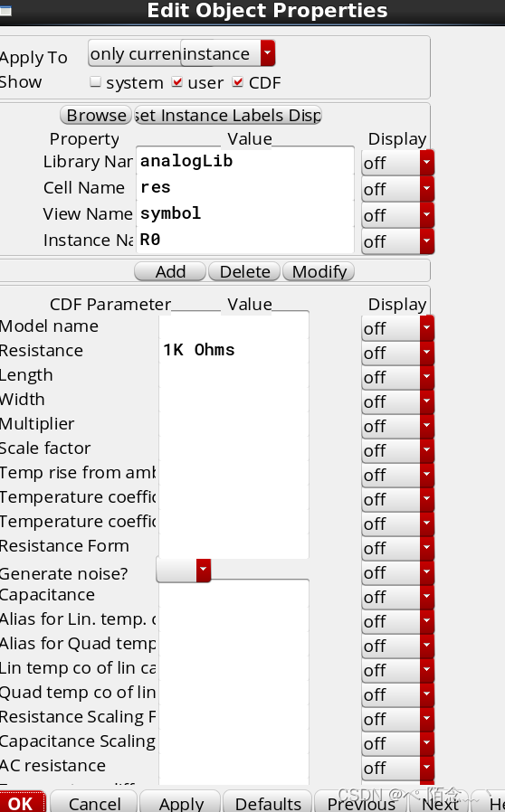Open Display dropdown for Generate noise
The width and height of the screenshot is (505, 812).
[397, 572]
